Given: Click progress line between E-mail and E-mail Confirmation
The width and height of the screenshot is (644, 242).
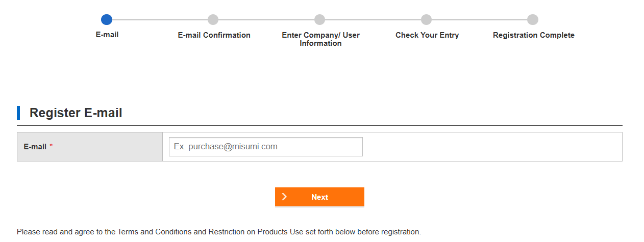Looking at the screenshot, I should 160,20.
